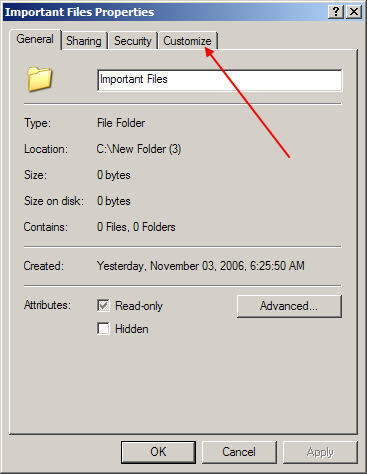
Task: Close the Important Files Properties dialog
Action: 354,12
